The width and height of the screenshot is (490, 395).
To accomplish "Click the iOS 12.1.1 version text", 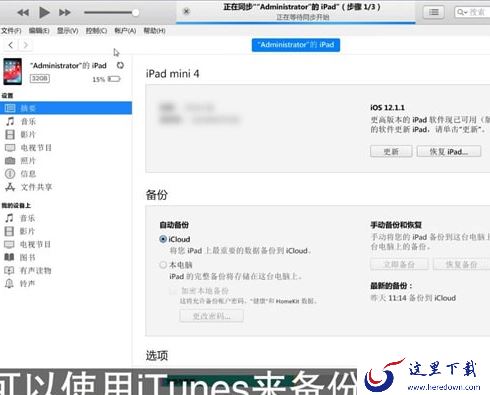I will pyautogui.click(x=387, y=108).
